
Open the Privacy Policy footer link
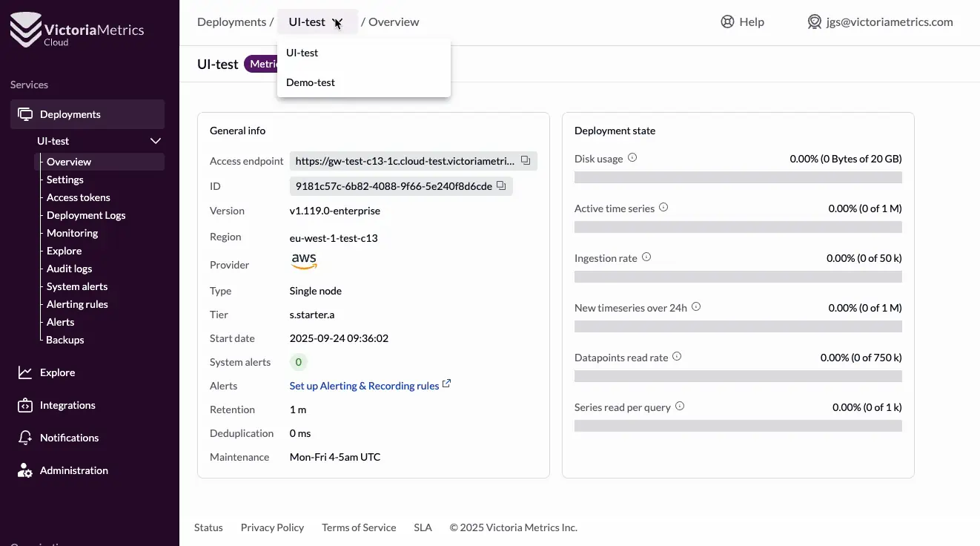272,527
